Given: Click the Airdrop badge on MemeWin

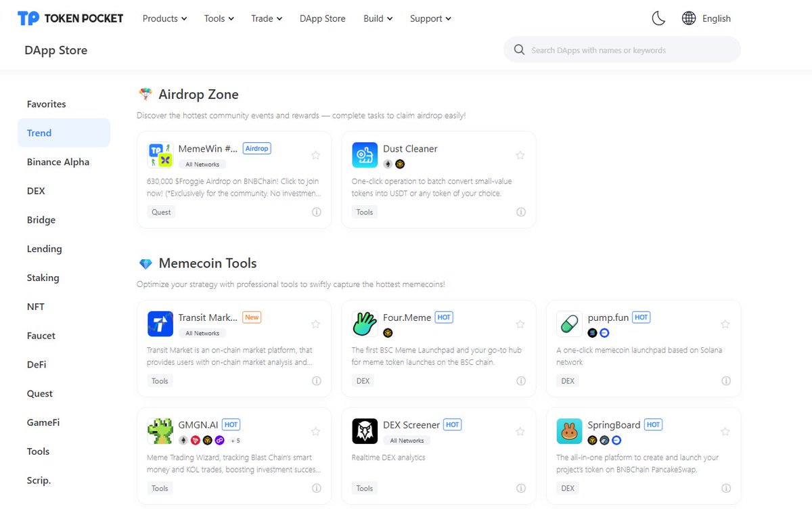Looking at the screenshot, I should tap(256, 148).
